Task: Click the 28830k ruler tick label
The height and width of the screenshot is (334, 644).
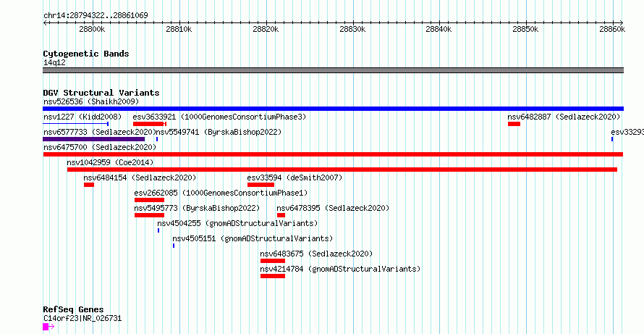Action: (x=353, y=29)
